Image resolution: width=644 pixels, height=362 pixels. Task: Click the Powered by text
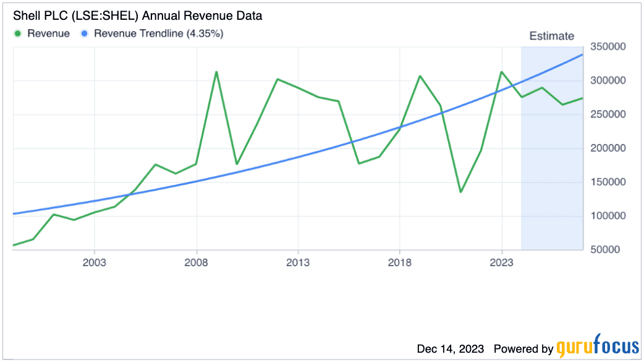pos(523,348)
